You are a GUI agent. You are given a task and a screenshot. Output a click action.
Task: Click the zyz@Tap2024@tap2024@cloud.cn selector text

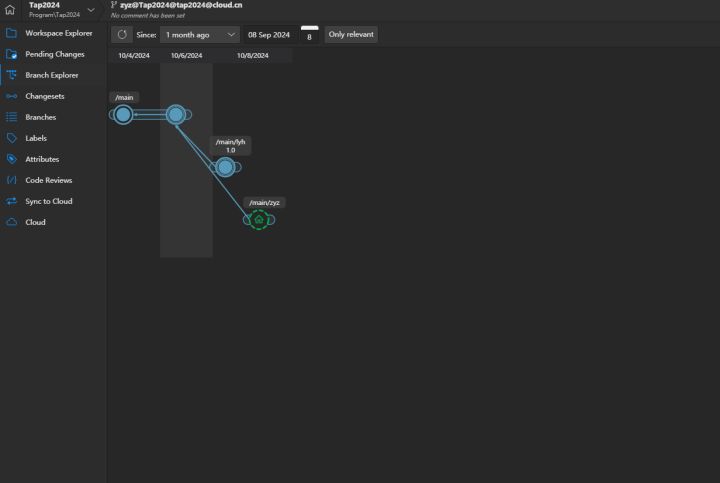pyautogui.click(x=181, y=5)
